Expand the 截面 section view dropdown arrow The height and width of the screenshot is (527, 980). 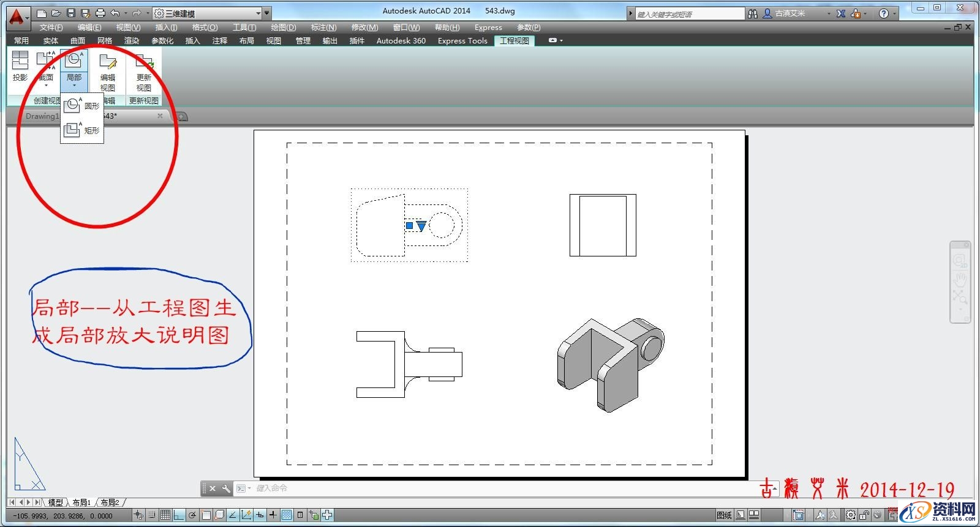(x=46, y=86)
